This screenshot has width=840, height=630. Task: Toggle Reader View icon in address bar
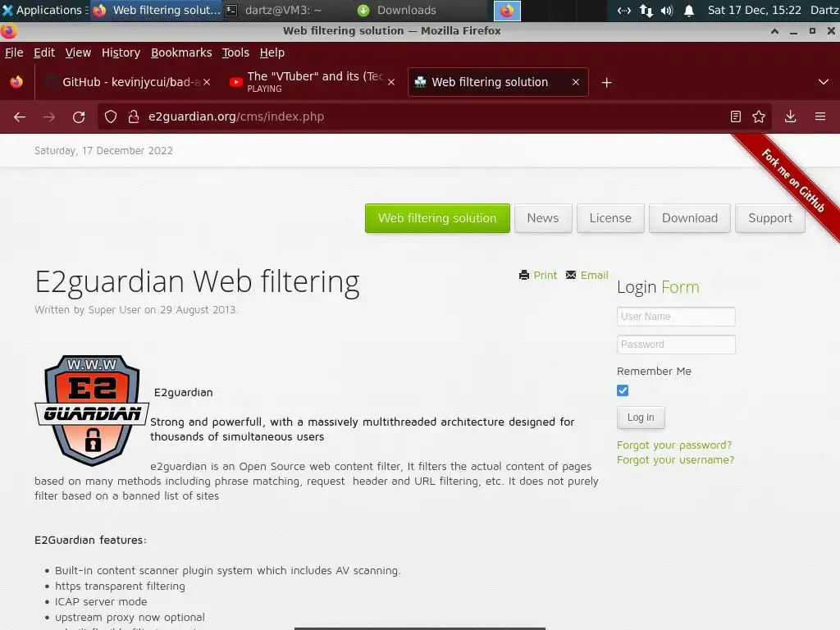coord(736,116)
